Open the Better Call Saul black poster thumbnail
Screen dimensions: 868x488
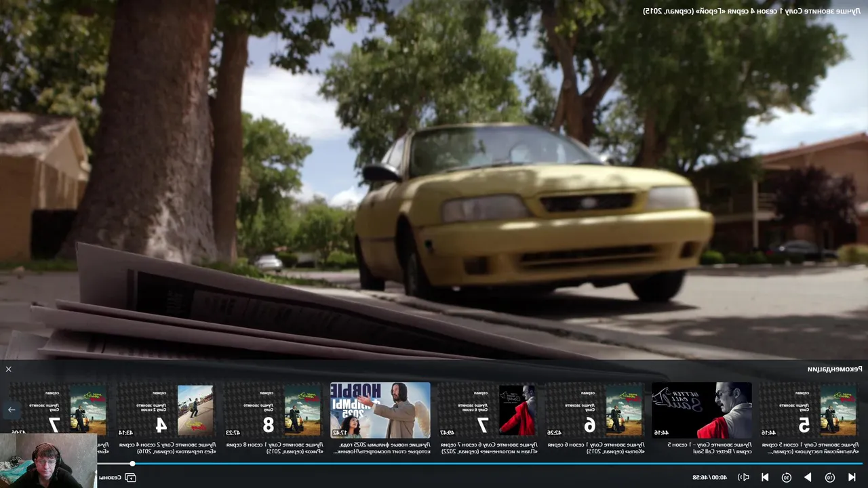click(x=702, y=410)
